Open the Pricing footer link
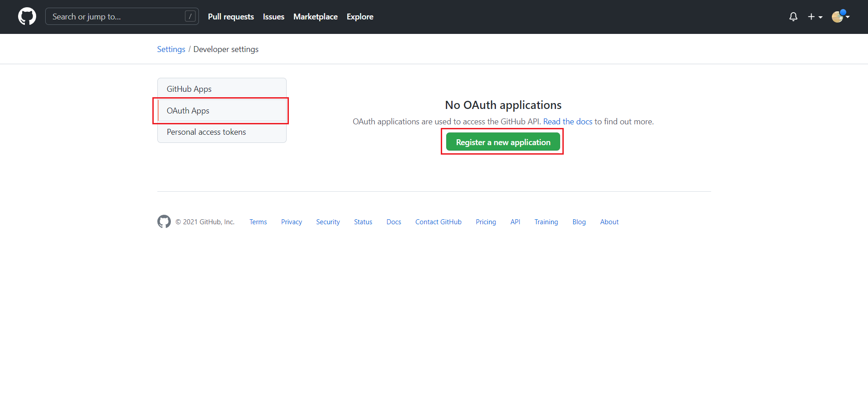 pyautogui.click(x=486, y=222)
